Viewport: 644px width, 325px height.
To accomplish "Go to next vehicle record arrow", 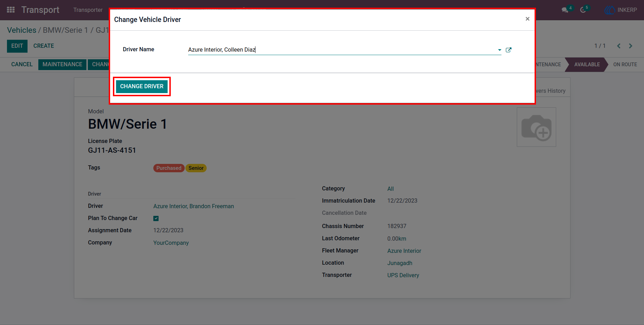I will (x=630, y=46).
